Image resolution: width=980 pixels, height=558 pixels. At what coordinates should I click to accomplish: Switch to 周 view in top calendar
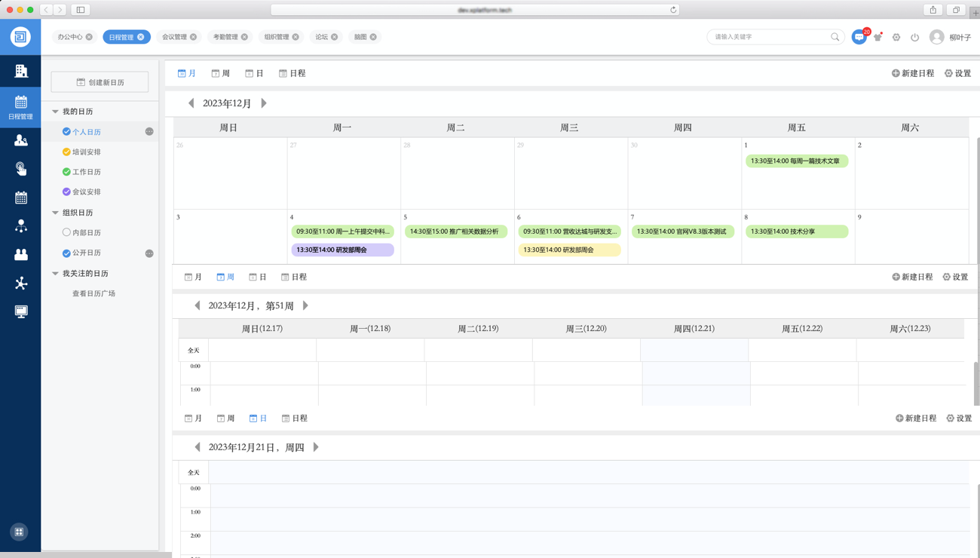(220, 74)
